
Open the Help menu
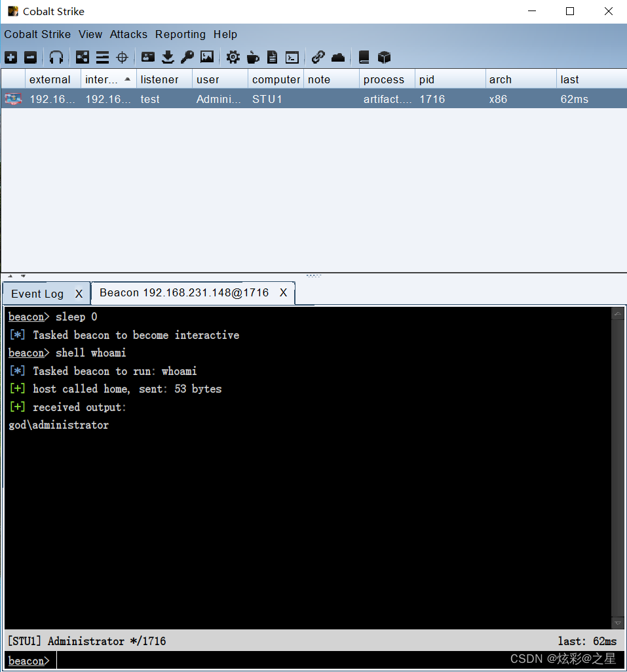pyautogui.click(x=225, y=34)
